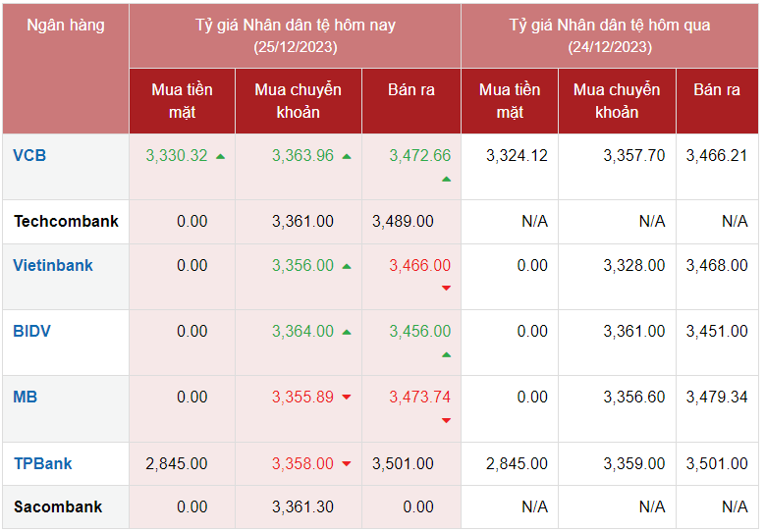Open the BIDV bank link
The image size is (765, 532).
32,331
